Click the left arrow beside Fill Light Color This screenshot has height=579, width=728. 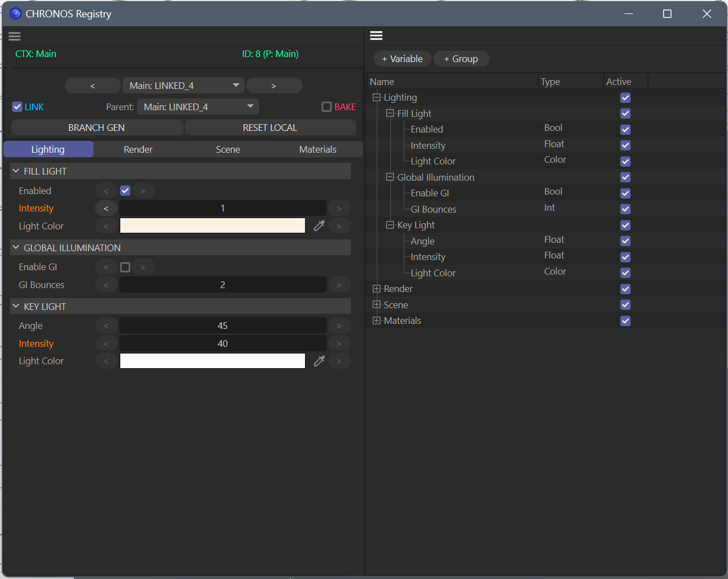(106, 226)
